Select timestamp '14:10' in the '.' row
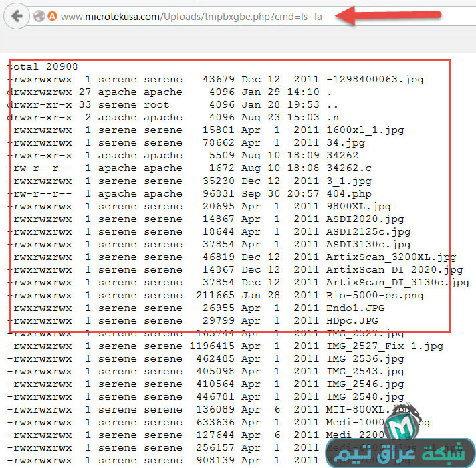Screen dimensions: 476x468 tap(304, 92)
